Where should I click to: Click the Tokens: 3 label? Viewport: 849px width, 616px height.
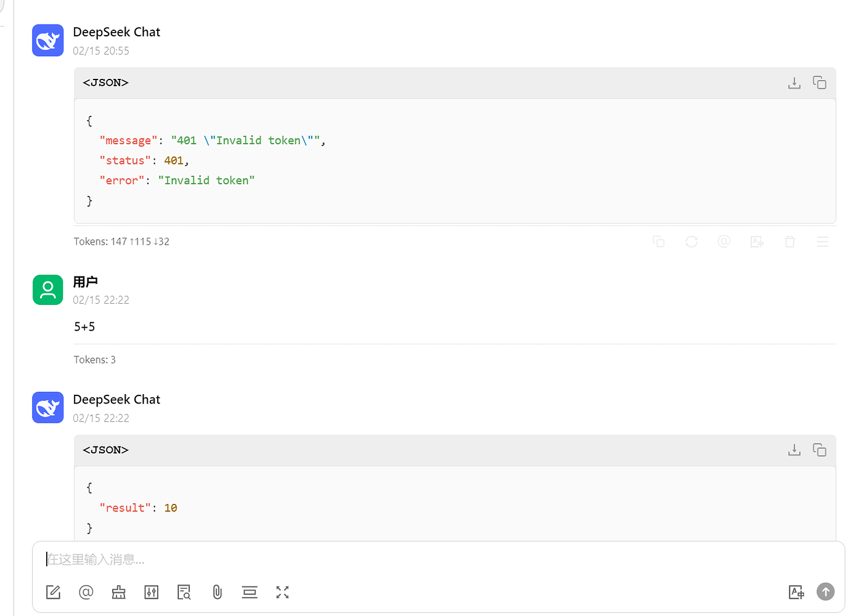click(x=95, y=360)
